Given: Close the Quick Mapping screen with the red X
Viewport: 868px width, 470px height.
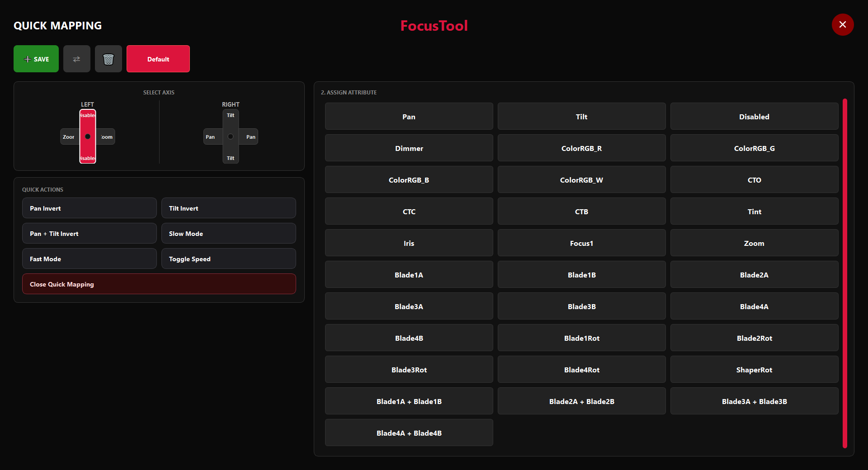Looking at the screenshot, I should (x=843, y=24).
